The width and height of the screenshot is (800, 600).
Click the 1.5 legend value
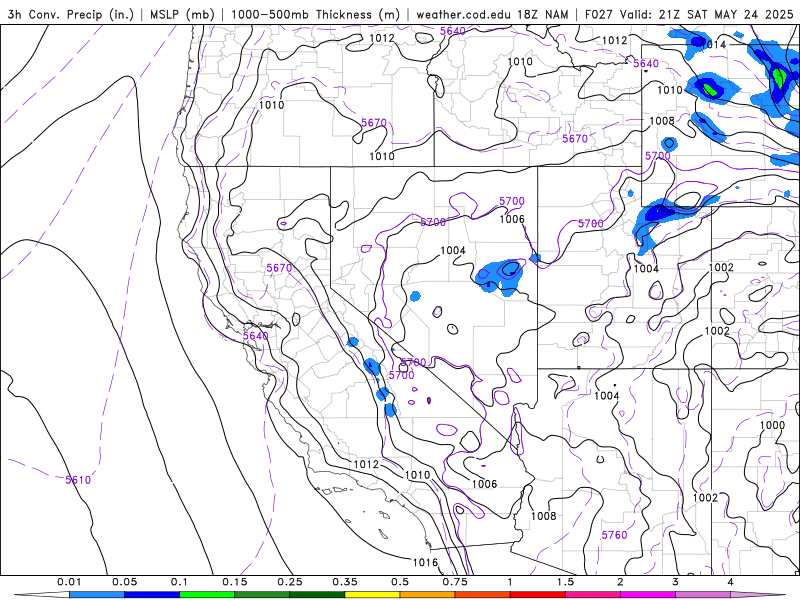[565, 582]
